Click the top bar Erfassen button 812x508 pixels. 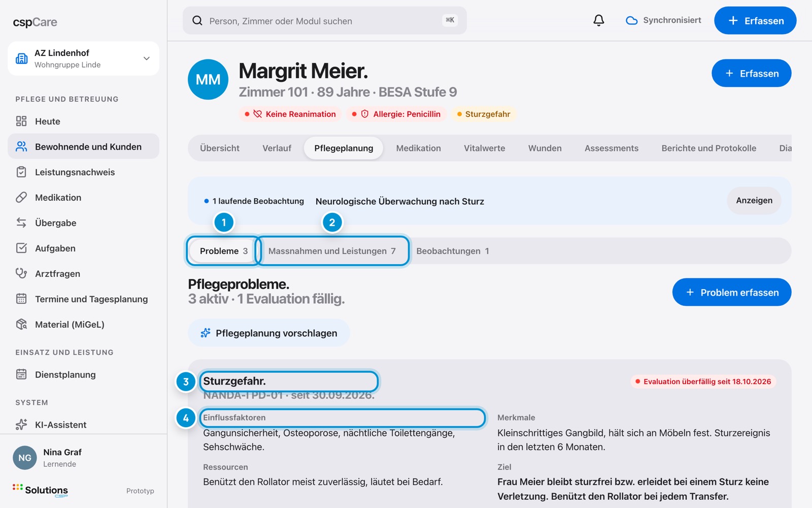coord(755,20)
